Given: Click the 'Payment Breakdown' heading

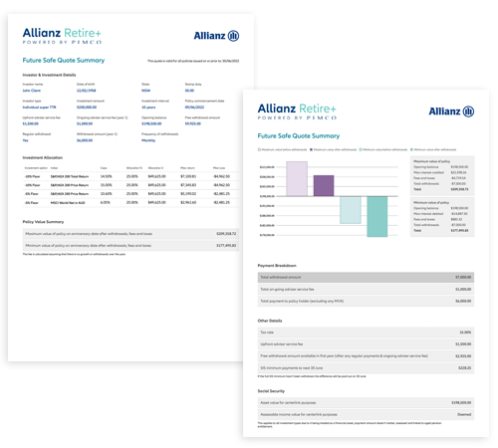Looking at the screenshot, I should pos(277,266).
